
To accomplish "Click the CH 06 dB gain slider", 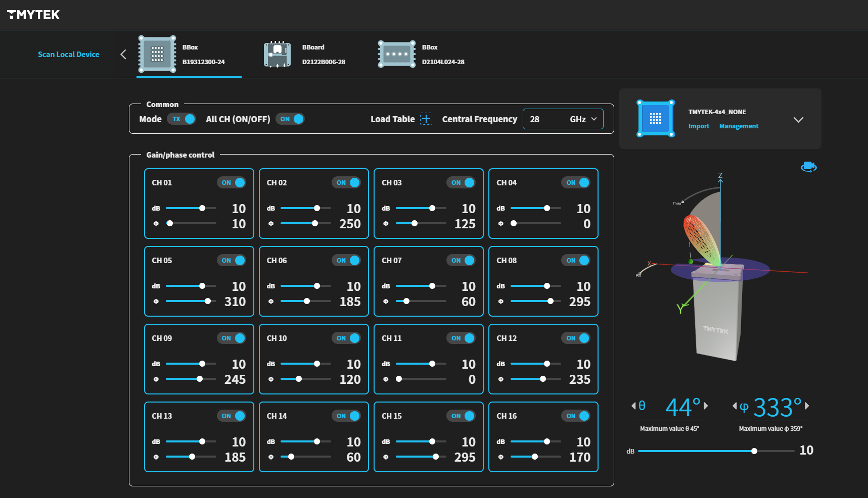I will (306, 286).
